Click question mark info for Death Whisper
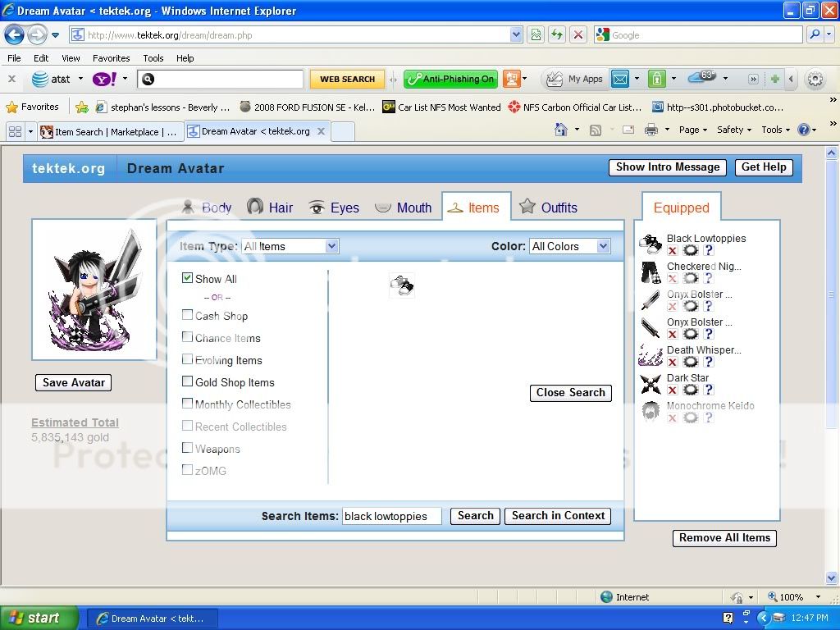The width and height of the screenshot is (840, 630). [709, 363]
